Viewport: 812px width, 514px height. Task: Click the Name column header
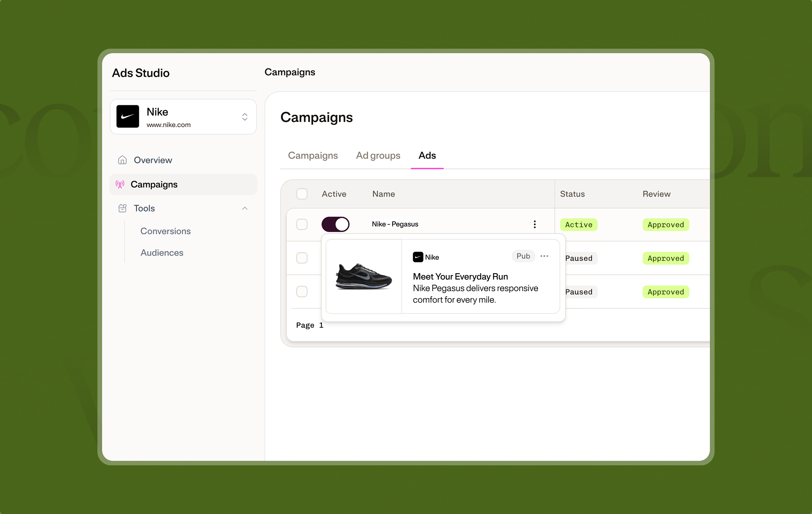384,194
